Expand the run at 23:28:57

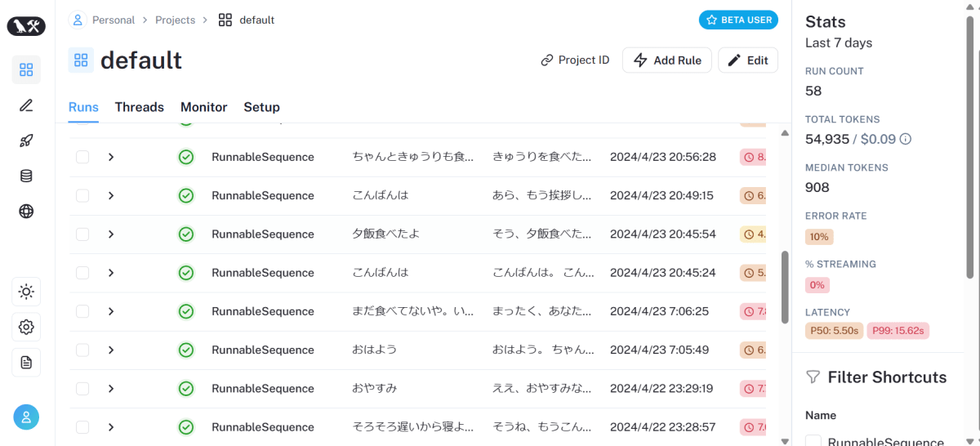(111, 427)
